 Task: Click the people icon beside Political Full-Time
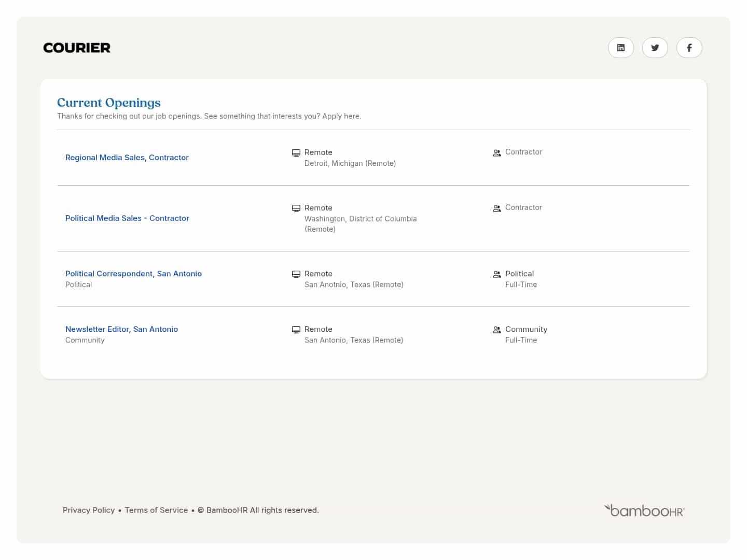497,274
